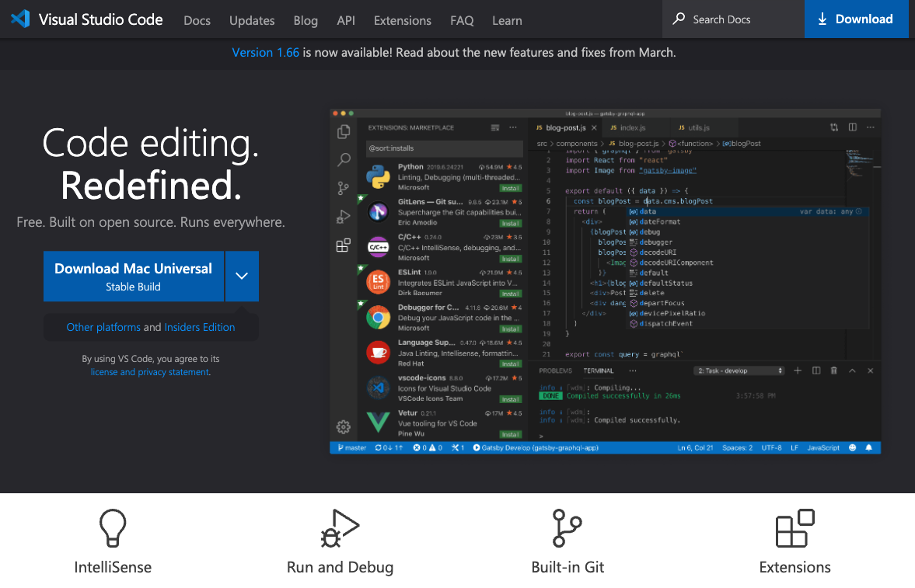Open the '2: Task - develop' terminal dropdown
915x588 pixels.
click(739, 371)
